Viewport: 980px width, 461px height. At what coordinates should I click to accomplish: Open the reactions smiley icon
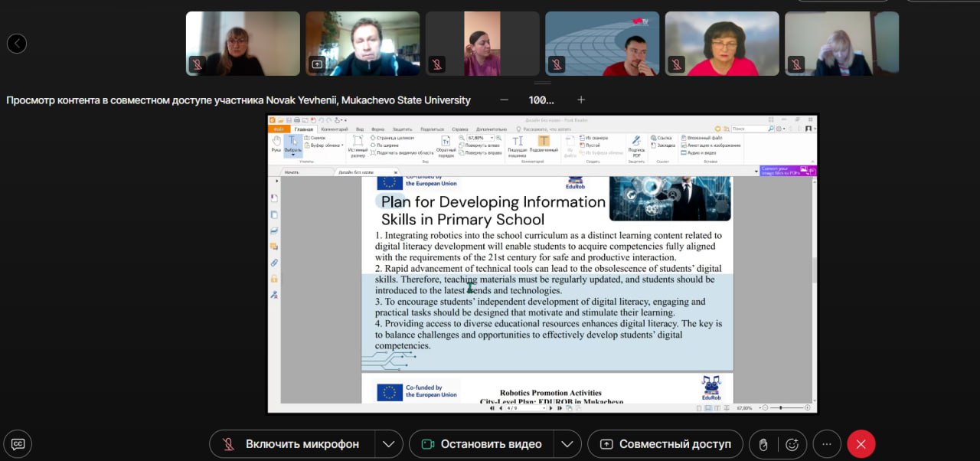point(792,444)
